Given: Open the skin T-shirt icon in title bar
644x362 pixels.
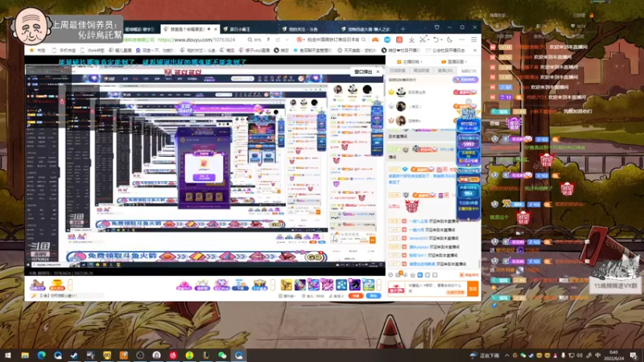Looking at the screenshot, I should (x=436, y=27).
